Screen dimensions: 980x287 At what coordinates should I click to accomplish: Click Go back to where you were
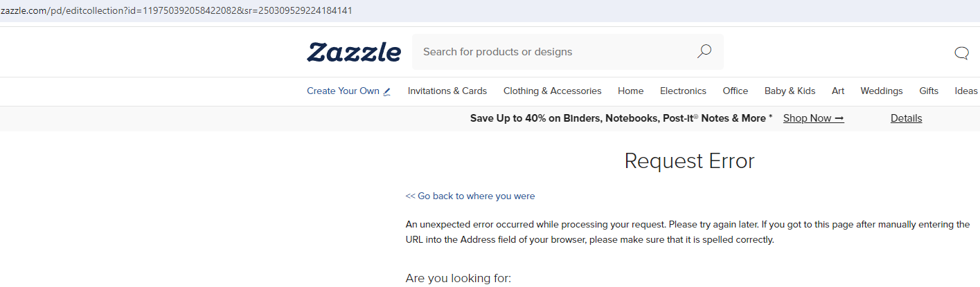(x=470, y=196)
